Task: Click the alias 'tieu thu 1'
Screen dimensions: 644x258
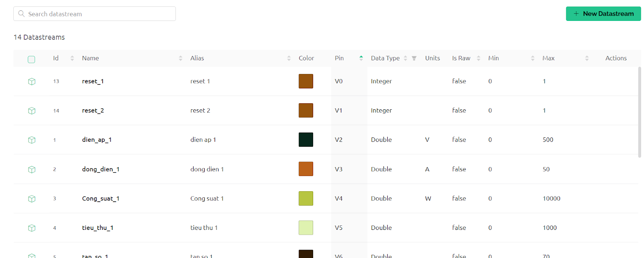Action: click(204, 228)
